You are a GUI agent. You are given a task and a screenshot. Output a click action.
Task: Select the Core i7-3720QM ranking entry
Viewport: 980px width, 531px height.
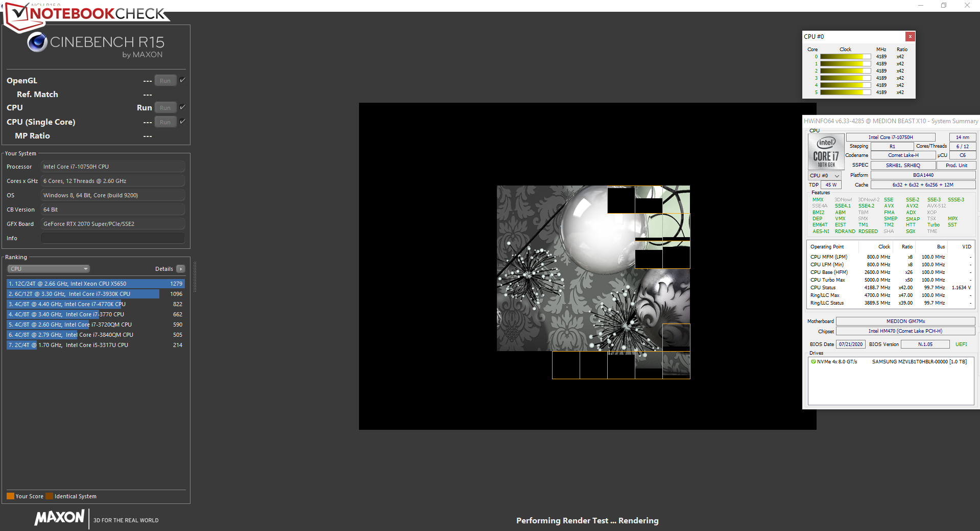point(95,325)
